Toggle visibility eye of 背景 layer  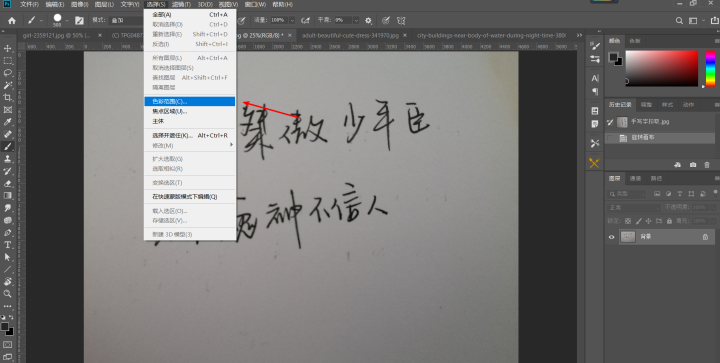coord(611,237)
